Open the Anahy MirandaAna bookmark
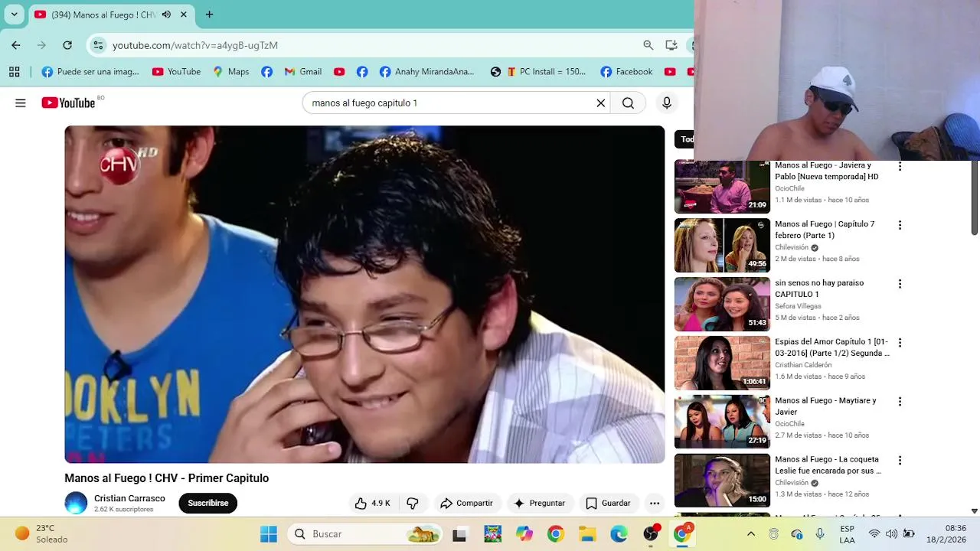980x551 pixels. point(426,72)
